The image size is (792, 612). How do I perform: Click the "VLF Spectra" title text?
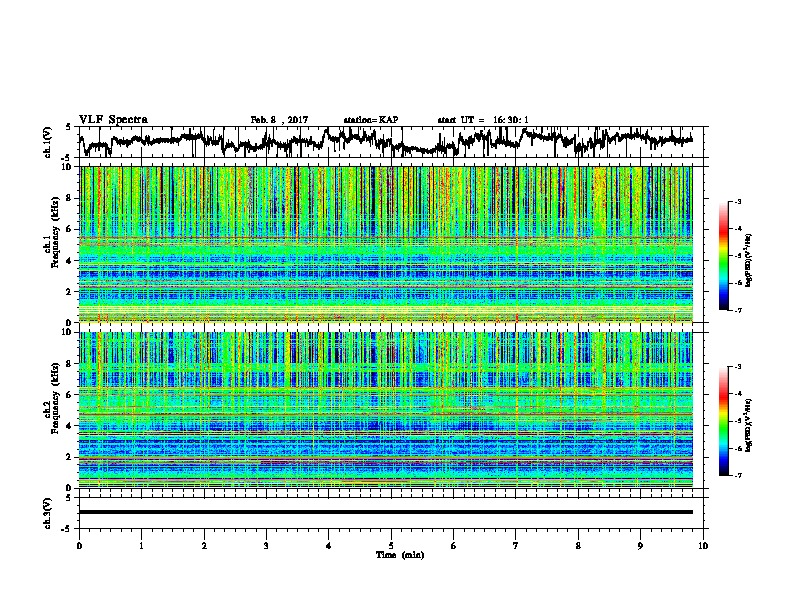pos(113,120)
